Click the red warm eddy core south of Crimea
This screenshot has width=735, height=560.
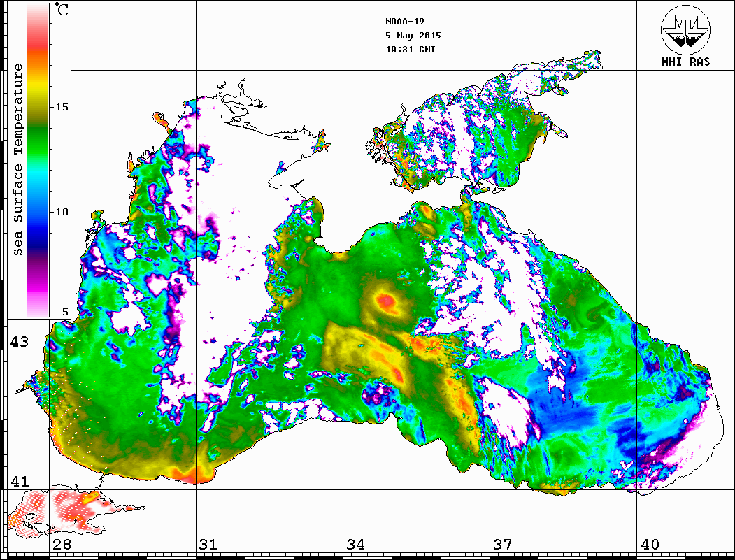coord(388,300)
